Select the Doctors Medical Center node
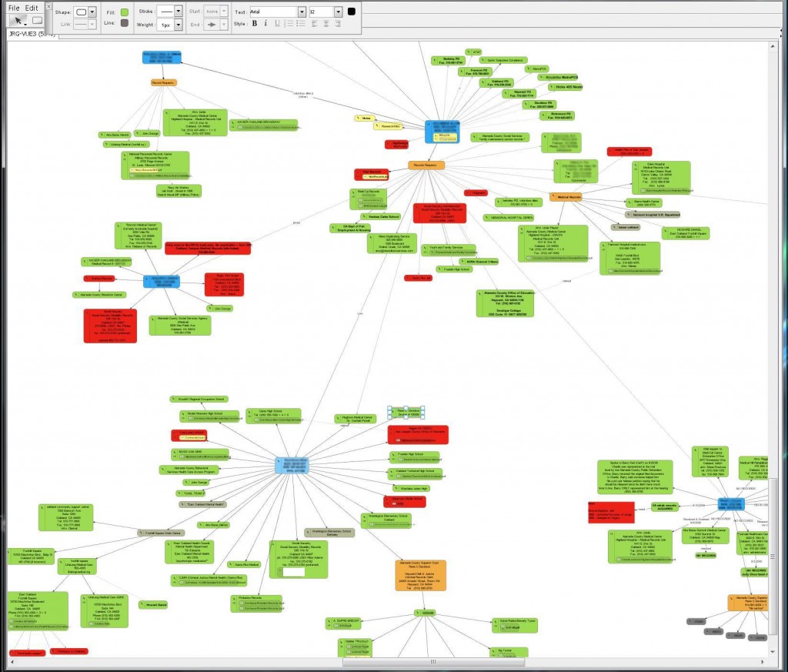Screen dimensions: 788x672 point(138,236)
